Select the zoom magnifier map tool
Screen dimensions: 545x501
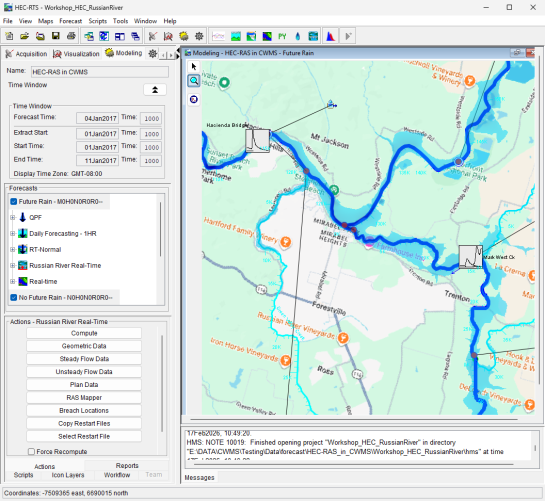pos(194,81)
